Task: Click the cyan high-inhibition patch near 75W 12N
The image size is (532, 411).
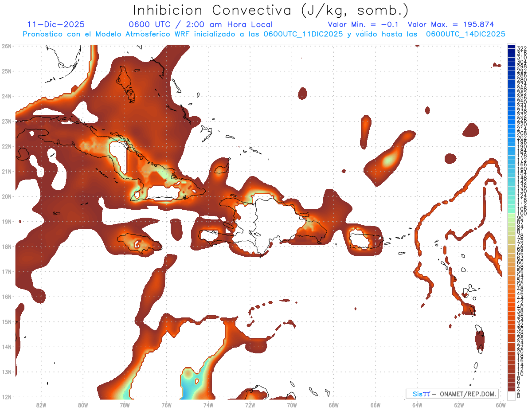Action: coord(192,384)
